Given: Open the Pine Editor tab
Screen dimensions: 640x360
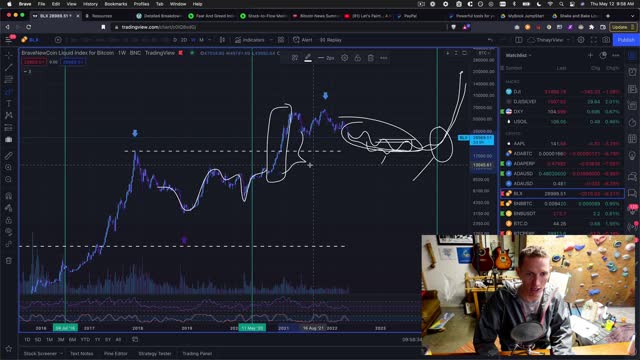Looking at the screenshot, I should pos(116,353).
